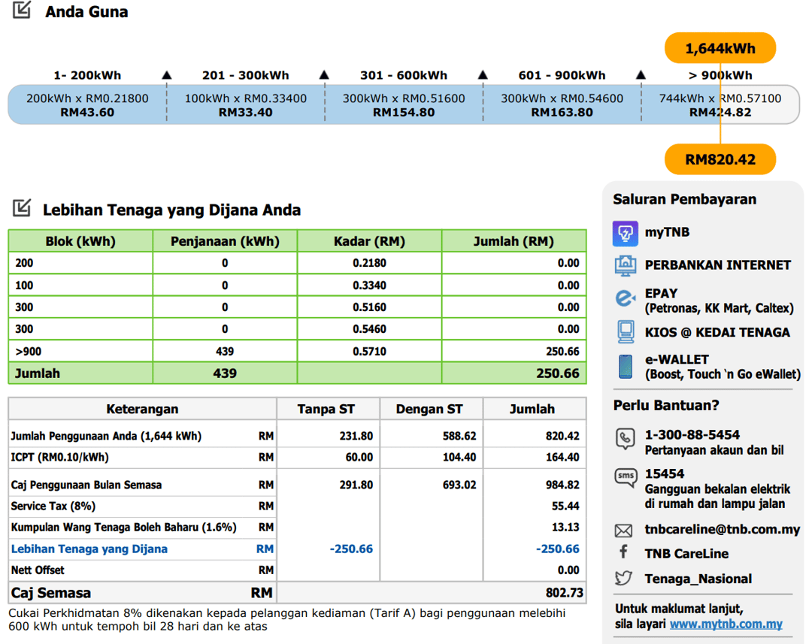Image resolution: width=812 pixels, height=644 pixels.
Task: Open the www.mytnb.com.my link
Action: [726, 624]
